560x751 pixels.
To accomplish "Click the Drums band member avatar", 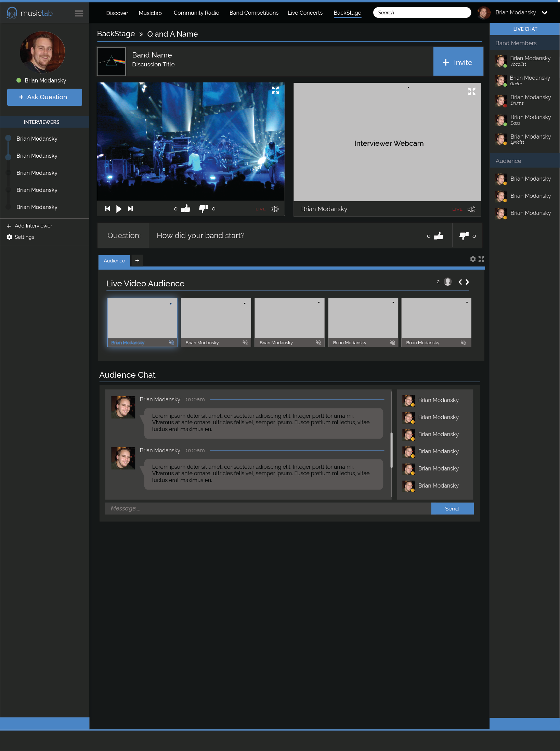I will tap(501, 101).
